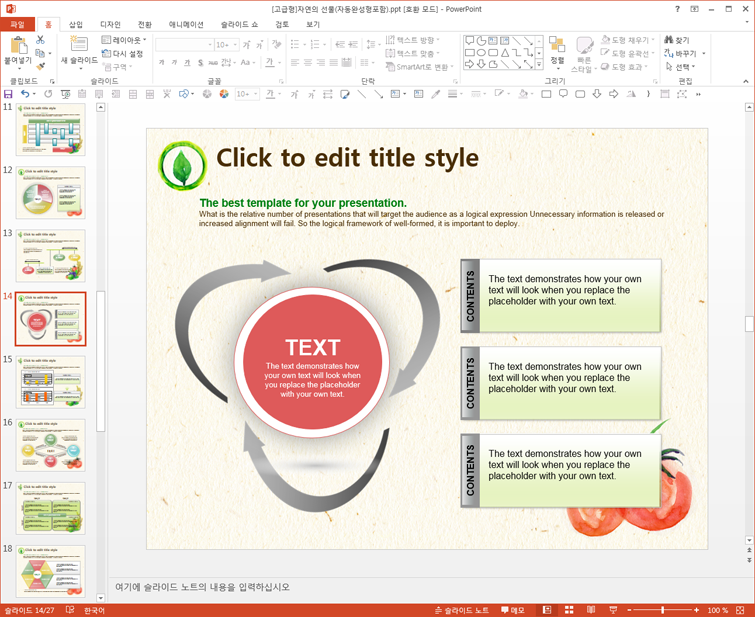
Task: Select right arrow shape in quick toolbar
Action: click(613, 94)
